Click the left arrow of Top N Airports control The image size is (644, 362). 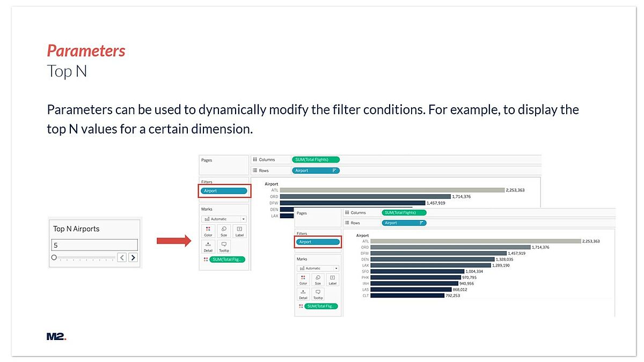point(122,257)
